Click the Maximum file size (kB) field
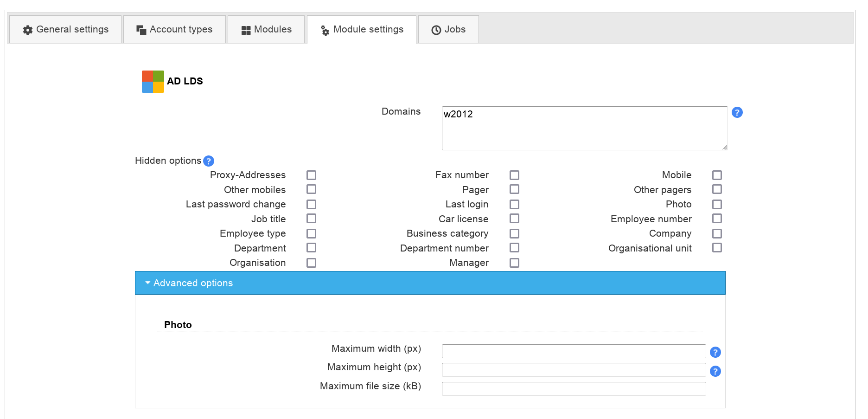Screen dimensions: 868x419 coord(574,389)
